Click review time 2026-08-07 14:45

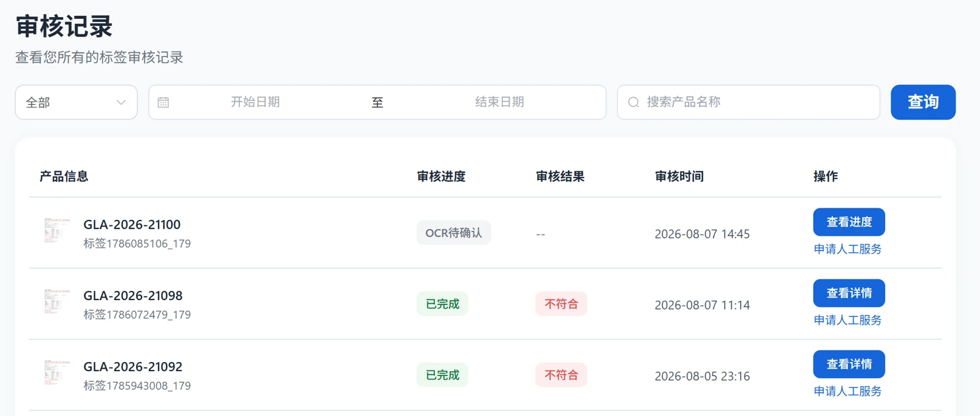click(702, 234)
